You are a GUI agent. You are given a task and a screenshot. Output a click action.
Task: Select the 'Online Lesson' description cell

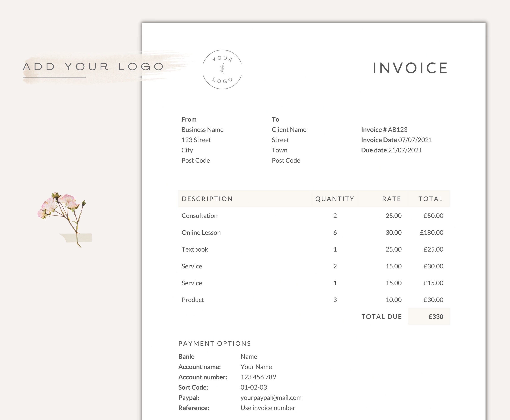(x=201, y=232)
